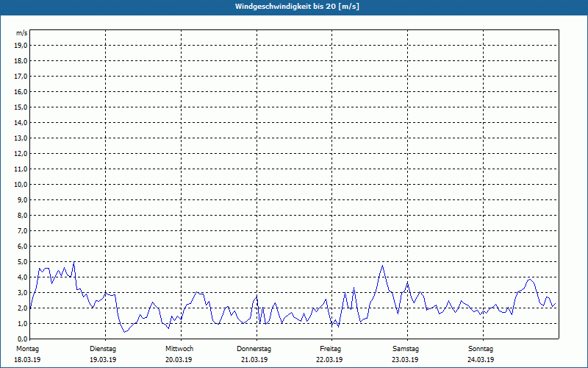Click the 13,0 y-axis label
This screenshot has height=368, width=588.
pos(21,138)
